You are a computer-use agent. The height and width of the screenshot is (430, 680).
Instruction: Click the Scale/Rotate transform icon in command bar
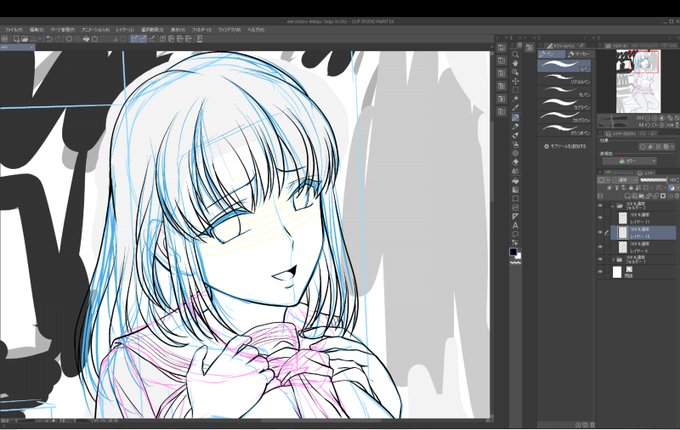click(95, 39)
